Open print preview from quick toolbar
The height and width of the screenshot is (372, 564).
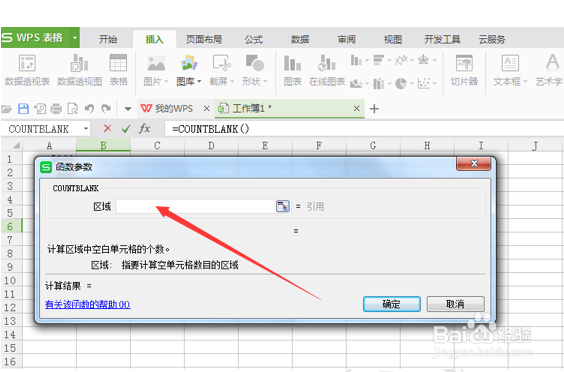coord(73,108)
